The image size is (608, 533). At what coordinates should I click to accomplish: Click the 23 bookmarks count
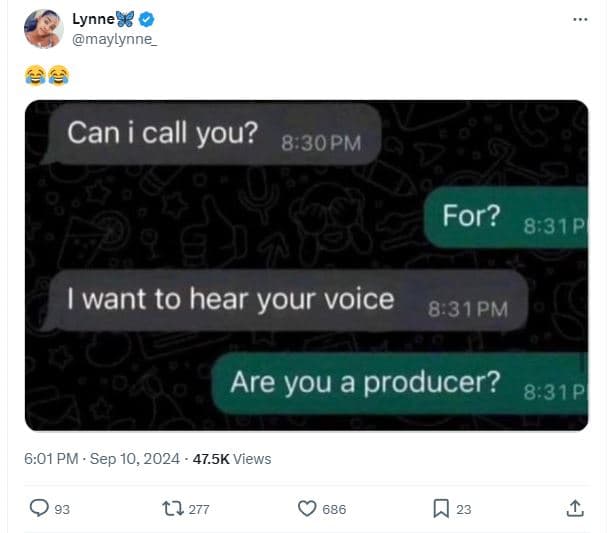(463, 509)
